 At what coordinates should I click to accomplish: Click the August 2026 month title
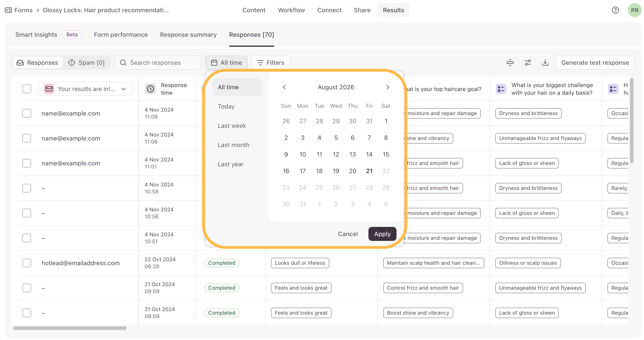[x=336, y=87]
